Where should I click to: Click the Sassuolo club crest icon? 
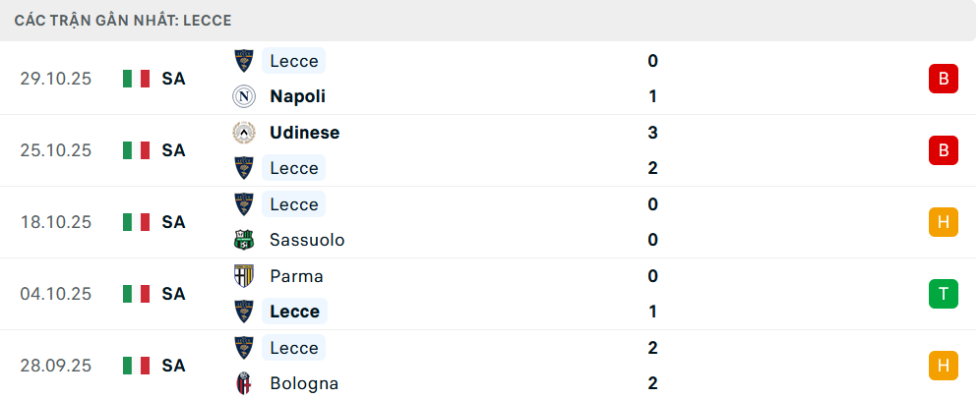tap(243, 240)
